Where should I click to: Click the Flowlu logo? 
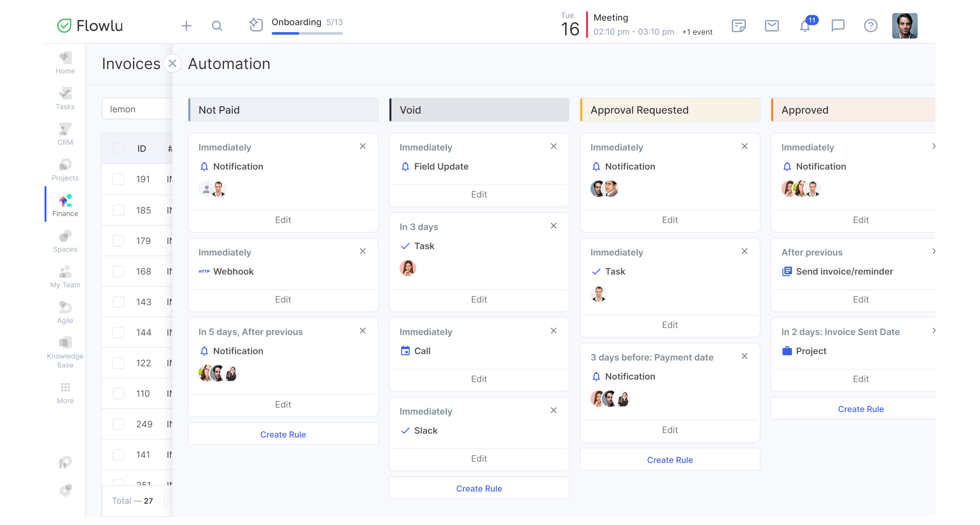pos(90,26)
